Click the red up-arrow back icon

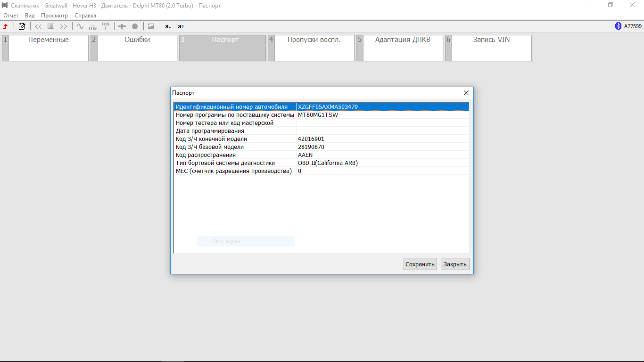tap(5, 26)
